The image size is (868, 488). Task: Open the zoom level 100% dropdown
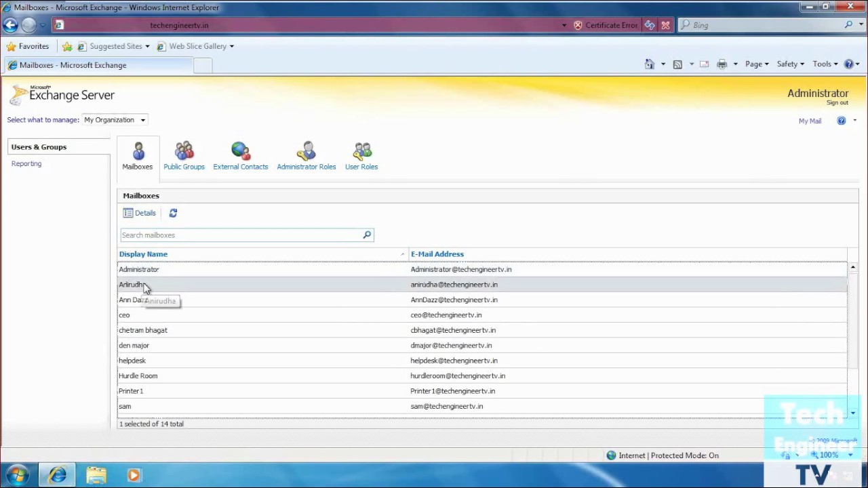[851, 455]
